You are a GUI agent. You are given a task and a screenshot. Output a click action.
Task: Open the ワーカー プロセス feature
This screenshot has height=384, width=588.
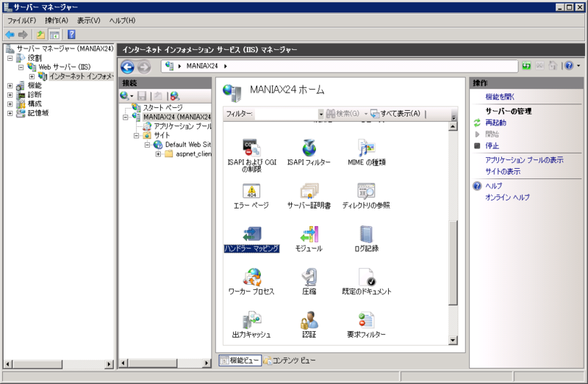[251, 282]
